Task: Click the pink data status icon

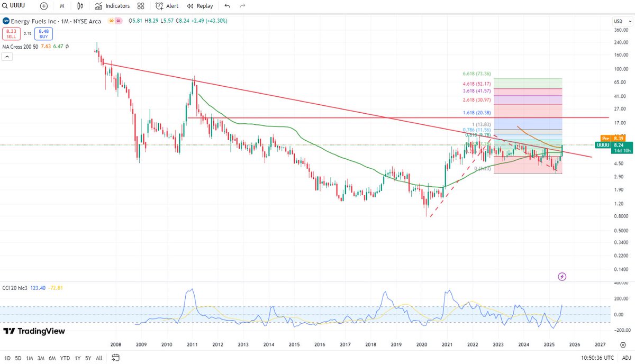Action: 119,21
